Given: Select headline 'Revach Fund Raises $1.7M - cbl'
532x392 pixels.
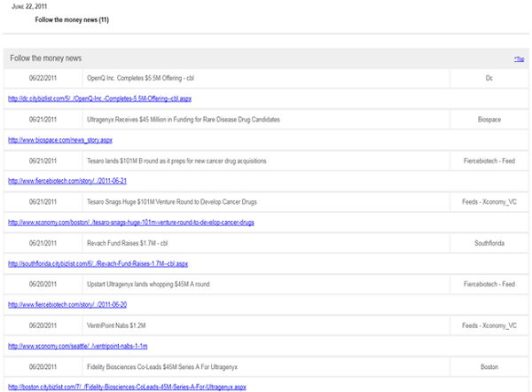Looking at the screenshot, I should point(127,243).
